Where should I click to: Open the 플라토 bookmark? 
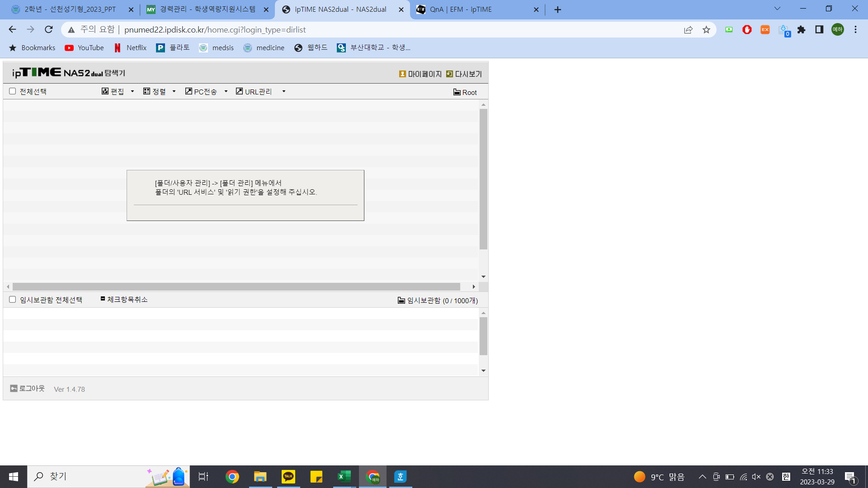click(173, 48)
